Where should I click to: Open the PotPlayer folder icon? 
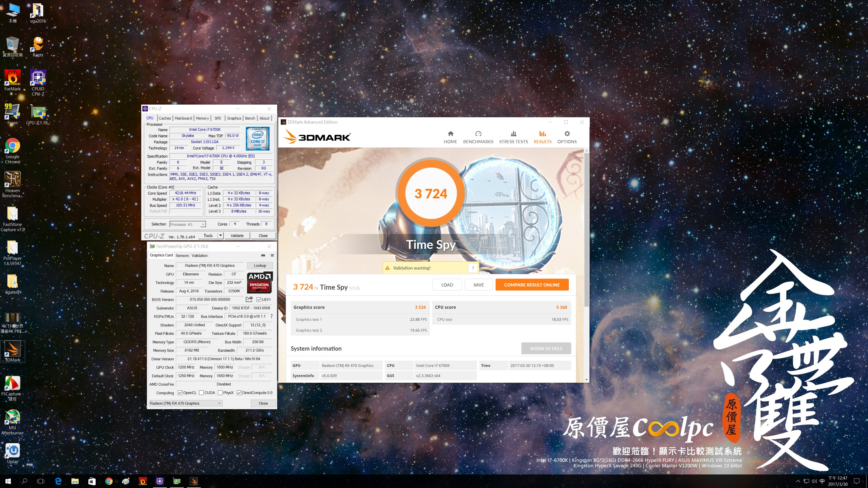coord(12,253)
